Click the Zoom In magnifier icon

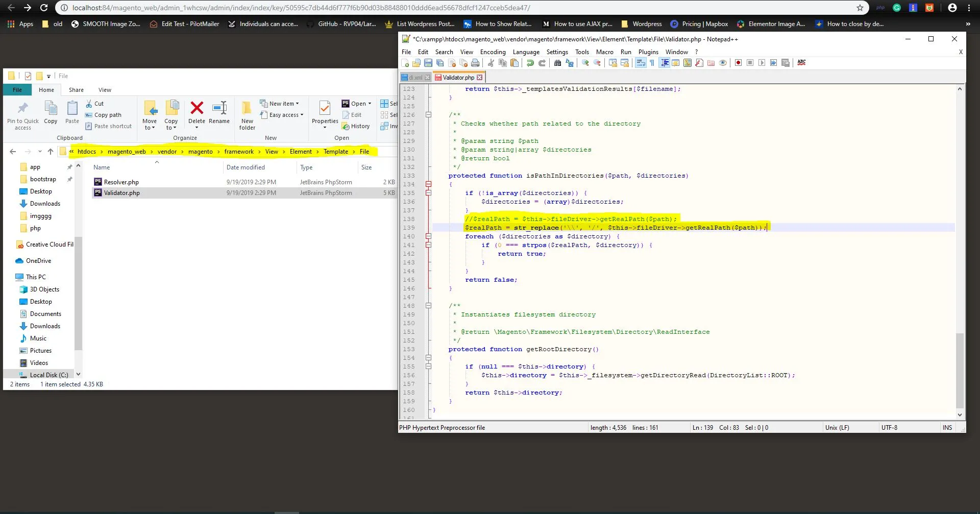click(585, 63)
